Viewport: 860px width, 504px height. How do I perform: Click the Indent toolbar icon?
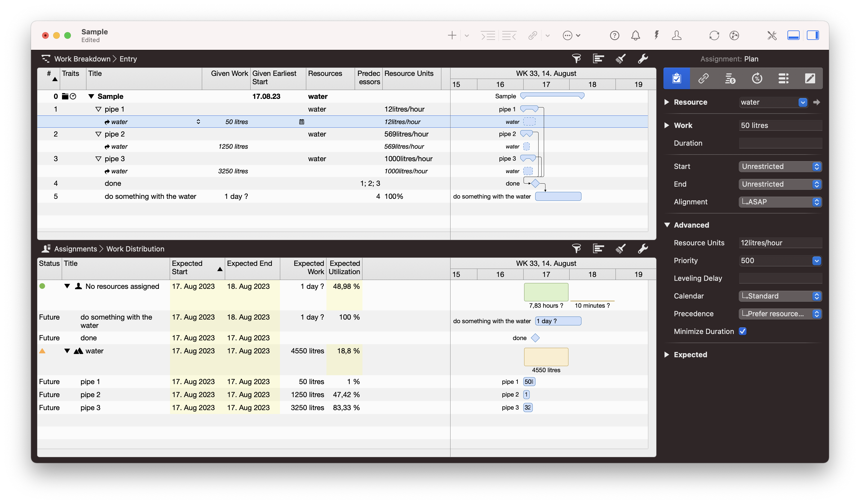488,35
